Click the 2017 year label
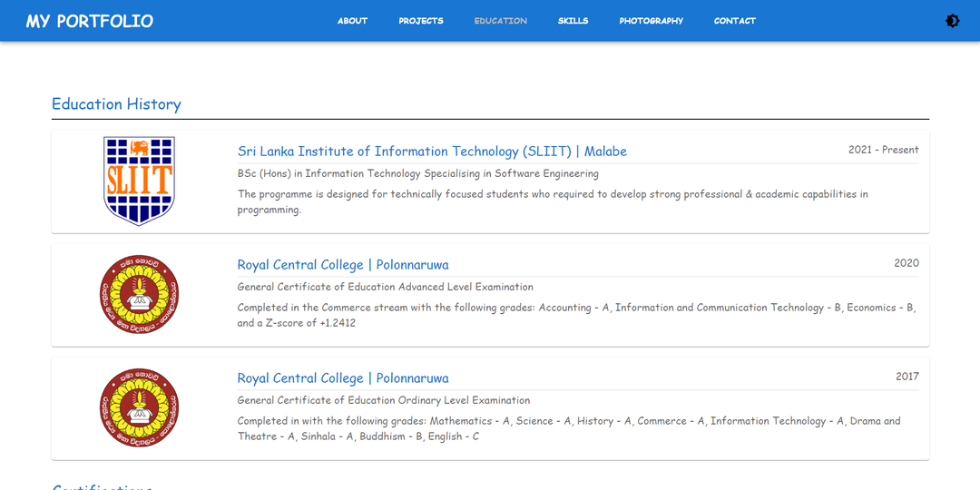Image resolution: width=980 pixels, height=490 pixels. (906, 377)
